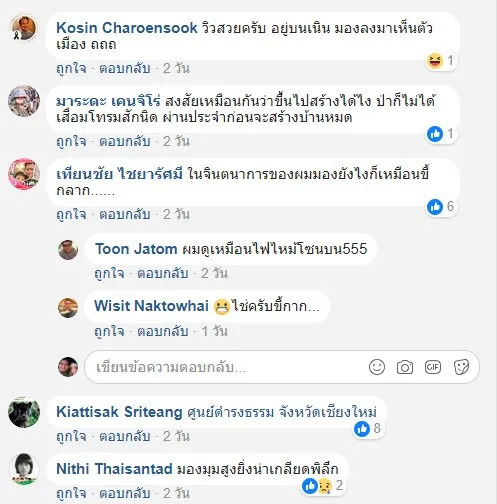Viewport: 497px width, 504px height.
Task: Insert a GIF in reply
Action: (x=433, y=367)
